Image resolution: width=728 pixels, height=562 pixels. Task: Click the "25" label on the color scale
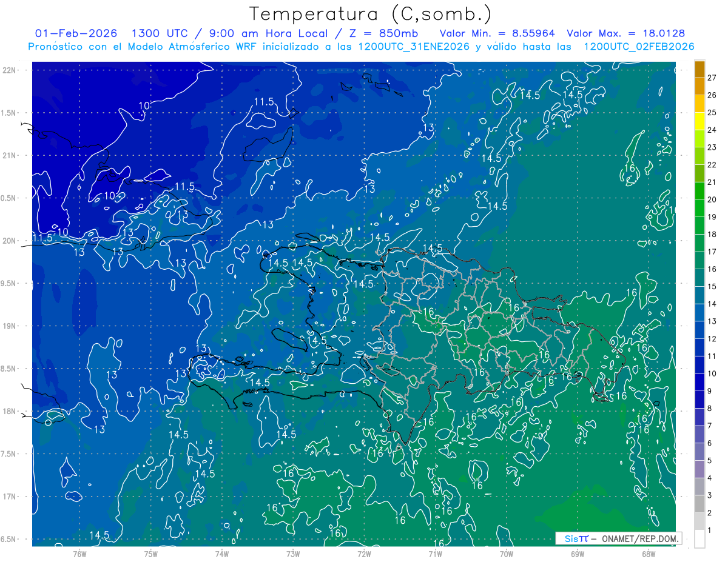click(712, 113)
